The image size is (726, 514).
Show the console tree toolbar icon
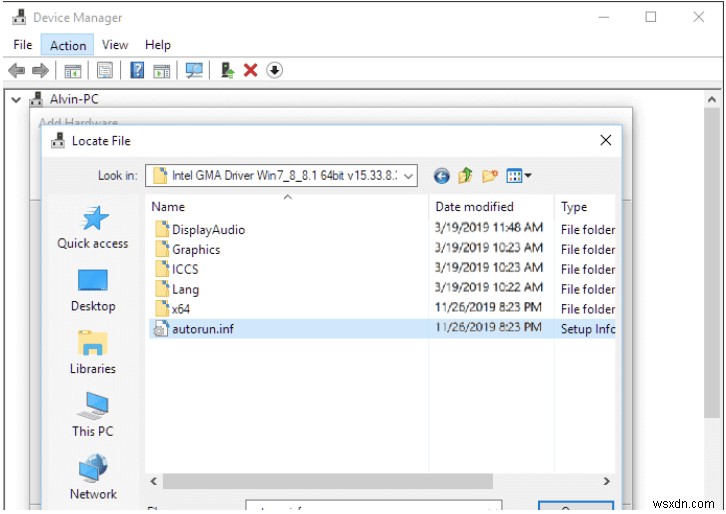point(73,71)
